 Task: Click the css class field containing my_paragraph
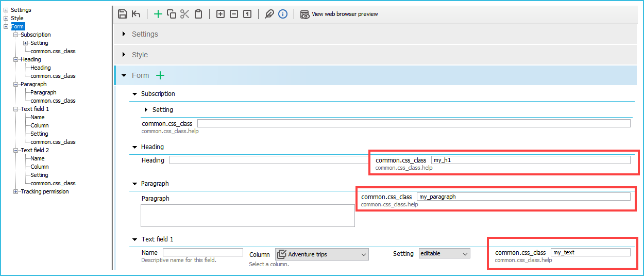coord(523,197)
